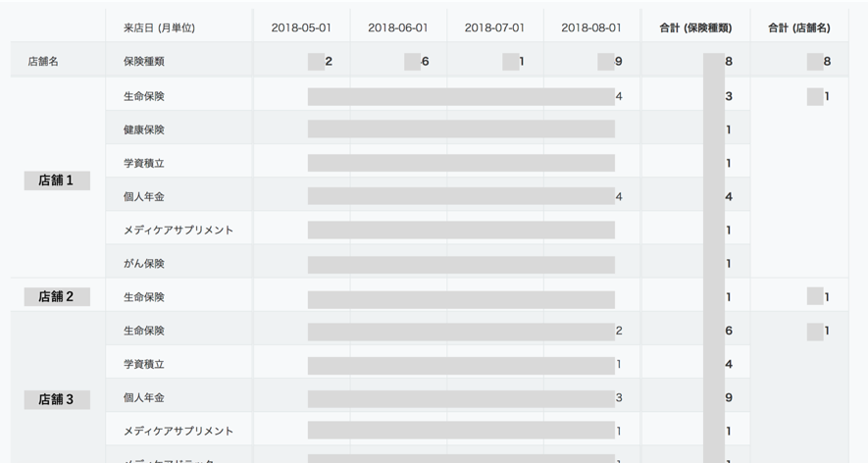Click the 2018-08-01 column total value 9

point(618,62)
